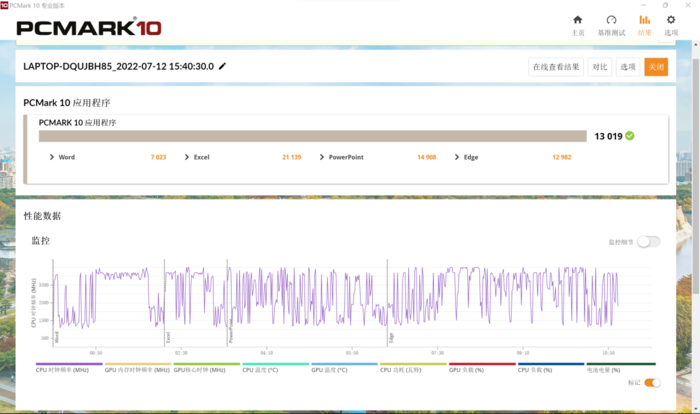
Task: Select the 基准测试 tab label
Action: click(x=611, y=33)
